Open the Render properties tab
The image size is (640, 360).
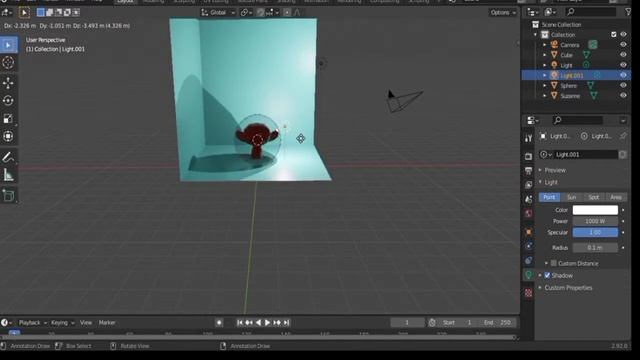(x=529, y=156)
